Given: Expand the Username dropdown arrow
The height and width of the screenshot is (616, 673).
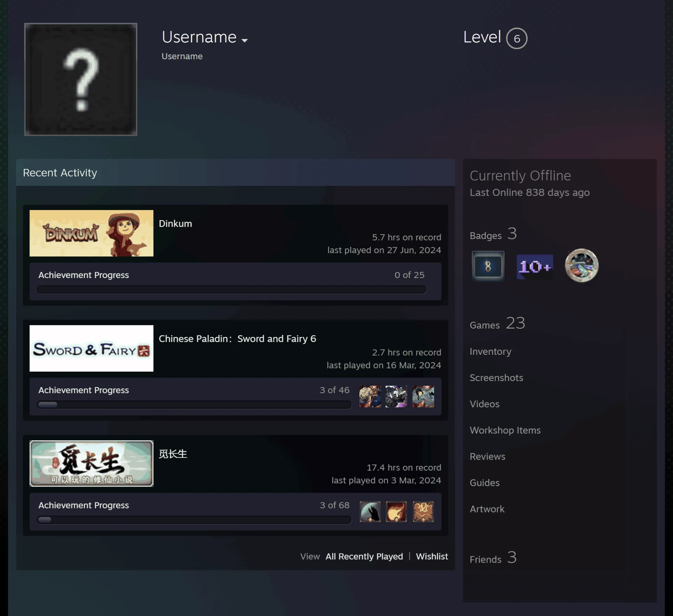Looking at the screenshot, I should 245,40.
